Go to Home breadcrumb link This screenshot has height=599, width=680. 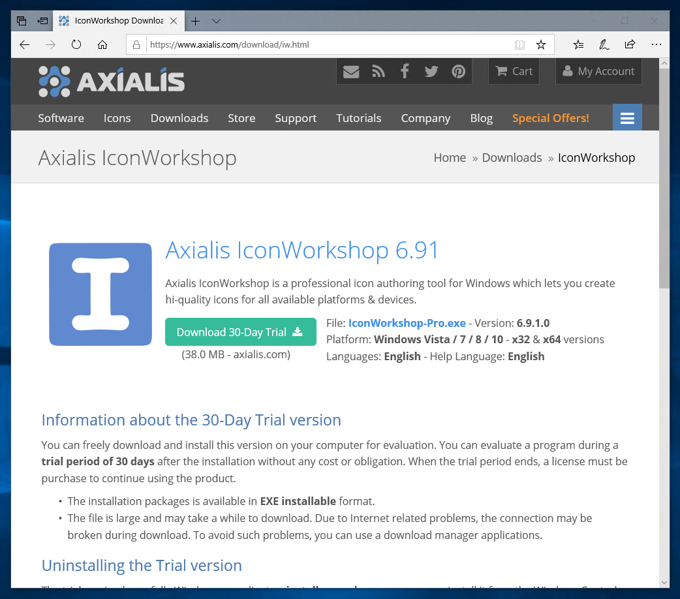click(x=450, y=158)
